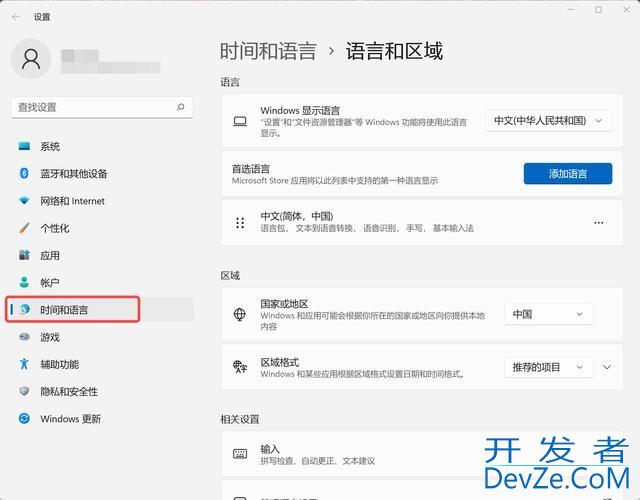Select the 设置 window title
The width and height of the screenshot is (640, 500).
coord(42,17)
